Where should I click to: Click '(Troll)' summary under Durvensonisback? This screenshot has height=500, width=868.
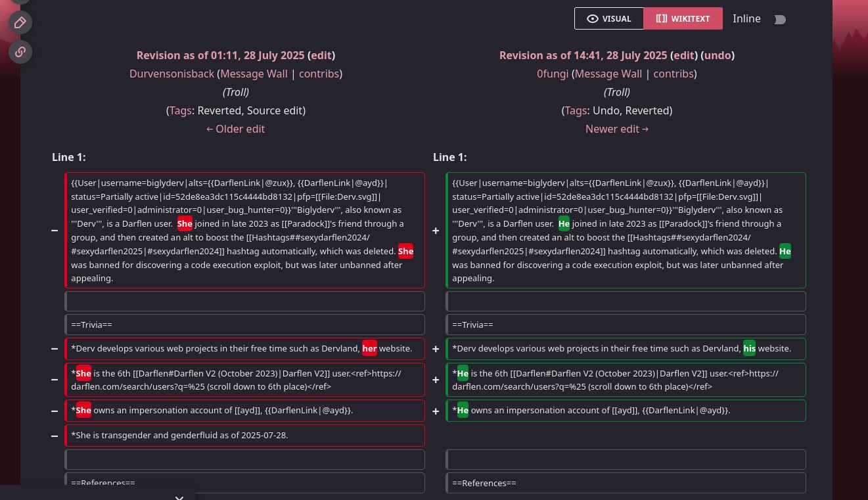pos(236,92)
